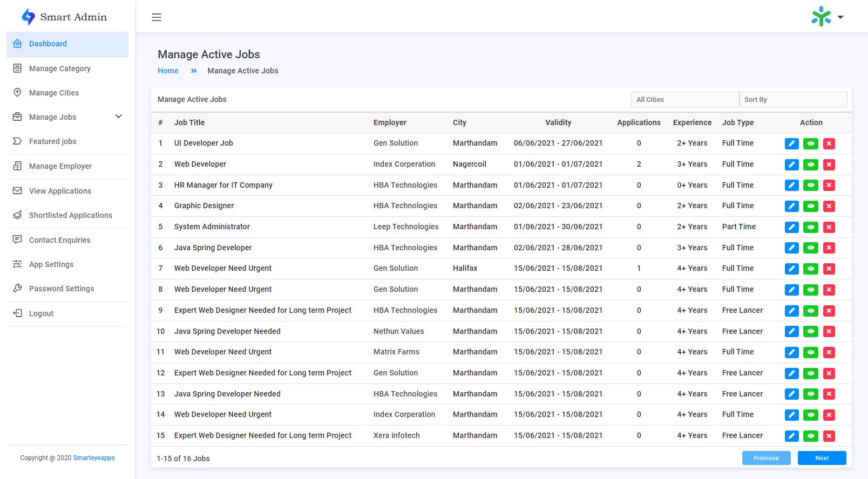868x479 pixels.
Task: Toggle visibility eye for HR Manager job
Action: click(810, 186)
